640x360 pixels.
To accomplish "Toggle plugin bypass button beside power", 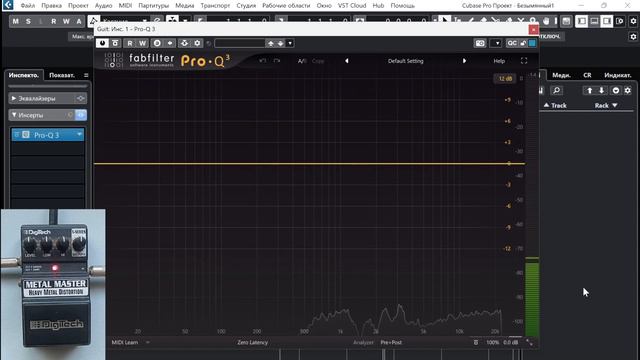I will 115,43.
